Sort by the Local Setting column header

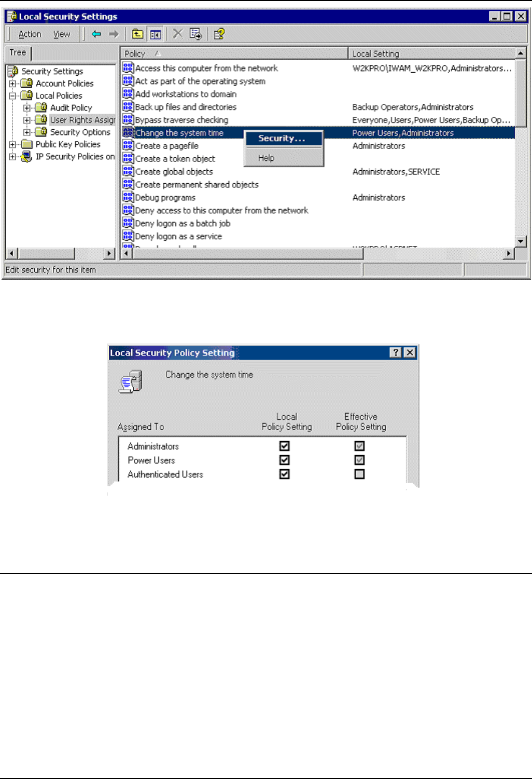(x=431, y=53)
